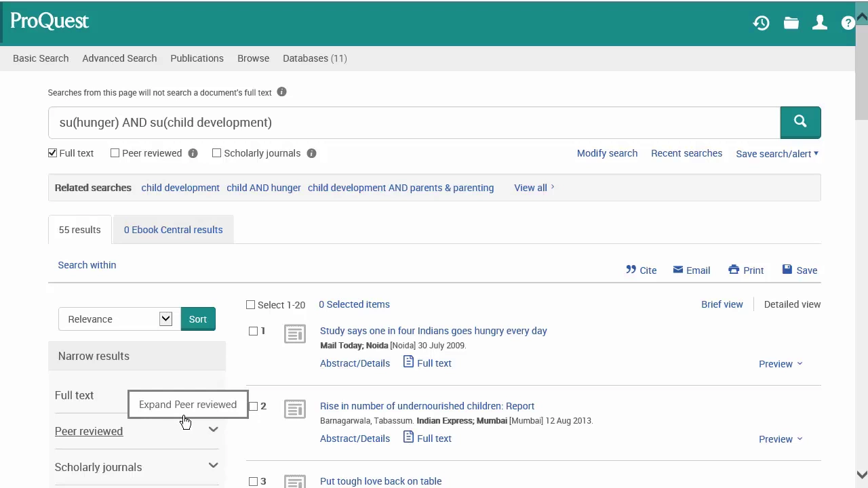Open article Study says one in four Indians
The height and width of the screenshot is (488, 868).
pyautogui.click(x=433, y=331)
